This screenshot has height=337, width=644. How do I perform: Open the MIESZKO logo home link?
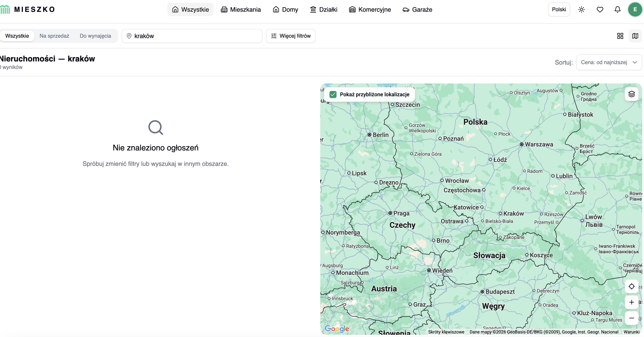click(x=27, y=9)
